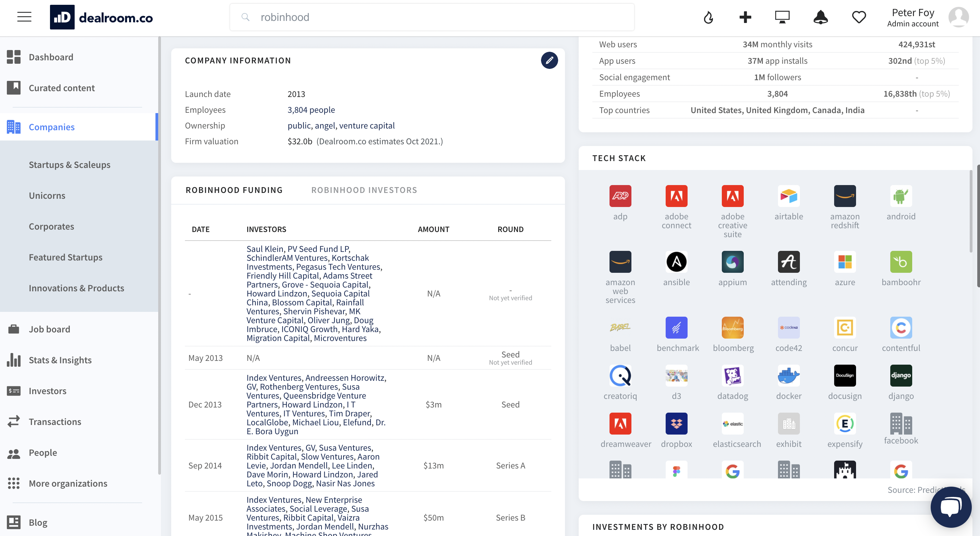The height and width of the screenshot is (536, 980).
Task: Open favorites via the heart icon
Action: click(x=859, y=17)
